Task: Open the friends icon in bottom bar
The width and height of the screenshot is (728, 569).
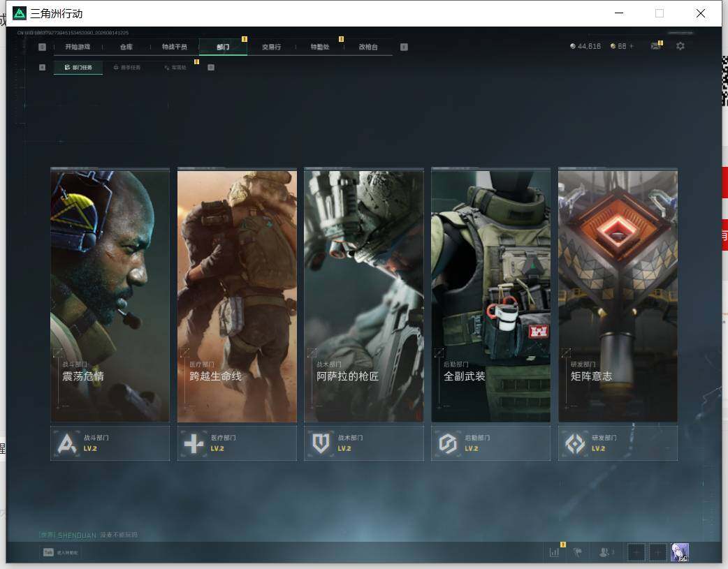Action: (606, 552)
